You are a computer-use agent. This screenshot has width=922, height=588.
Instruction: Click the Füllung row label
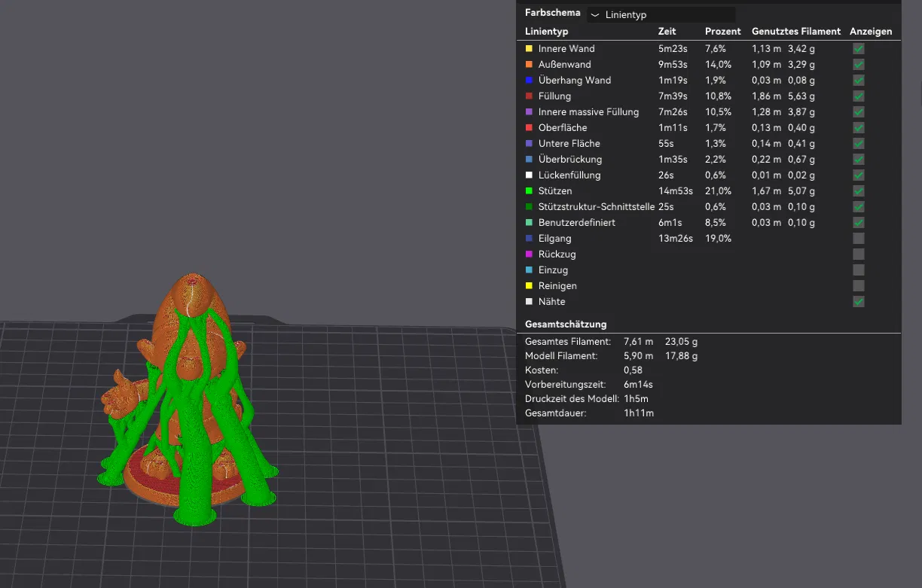554,96
